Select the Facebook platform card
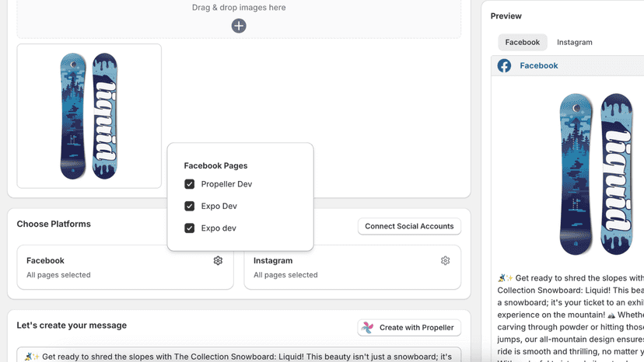 125,267
